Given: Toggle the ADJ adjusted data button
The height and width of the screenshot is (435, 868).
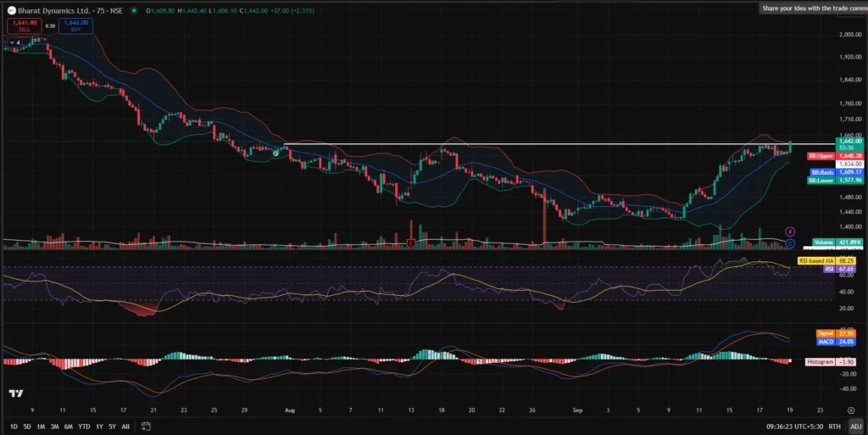Looking at the screenshot, I should click(854, 426).
